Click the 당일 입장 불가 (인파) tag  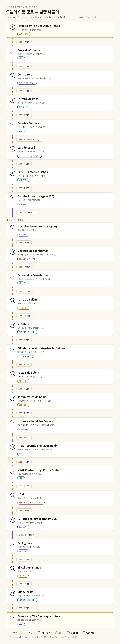pyautogui.click(x=29, y=259)
